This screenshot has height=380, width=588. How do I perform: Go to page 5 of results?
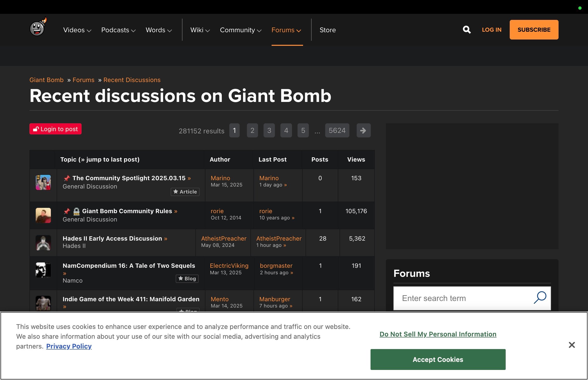[303, 130]
